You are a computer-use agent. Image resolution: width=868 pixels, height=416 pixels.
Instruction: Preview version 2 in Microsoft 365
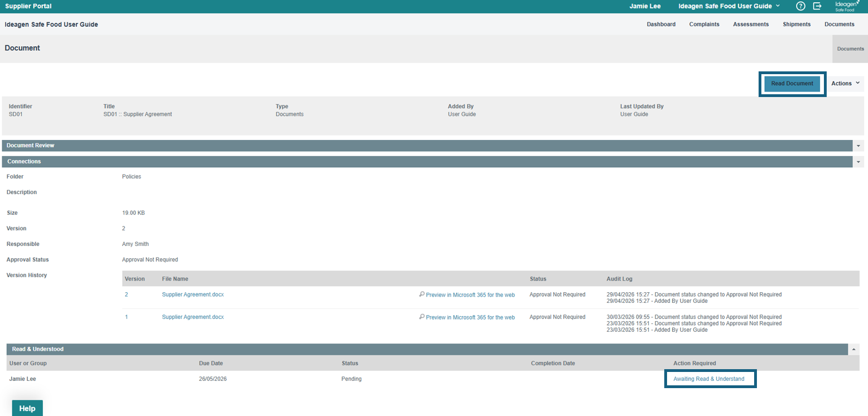(470, 295)
